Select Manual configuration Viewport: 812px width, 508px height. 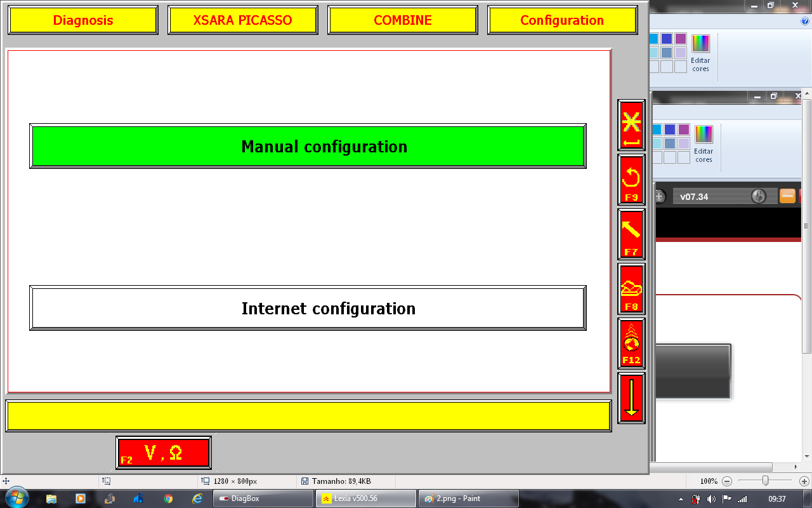(308, 147)
